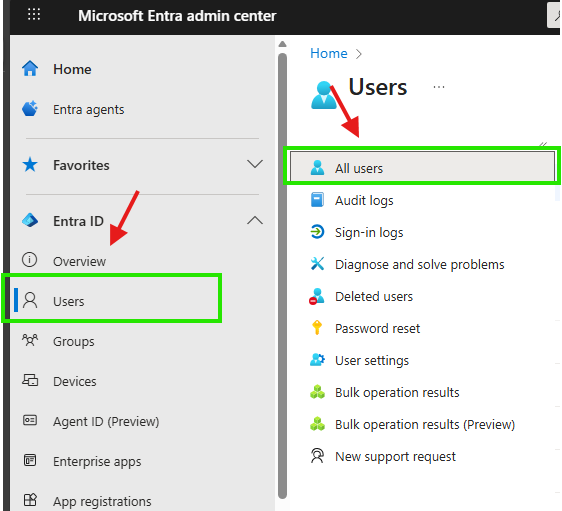Click the Bulk operation results cubes icon
Viewport: 562px width, 511px height.
coord(317,392)
